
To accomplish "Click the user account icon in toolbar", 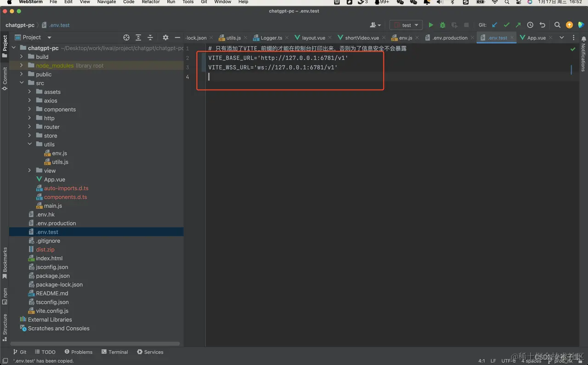I will (375, 25).
